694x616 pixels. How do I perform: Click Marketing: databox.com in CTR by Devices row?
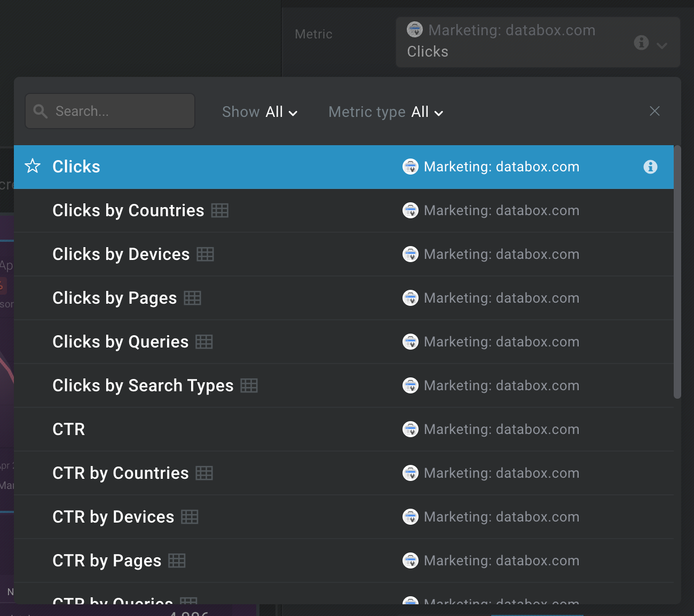(x=501, y=517)
